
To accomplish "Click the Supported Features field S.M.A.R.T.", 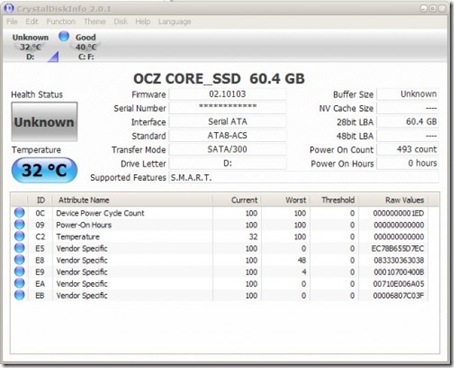I will [304, 177].
